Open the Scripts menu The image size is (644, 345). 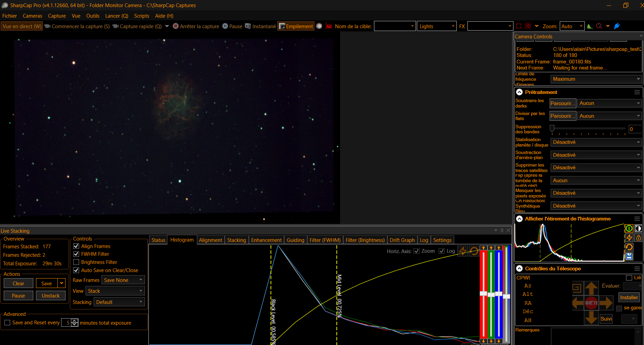point(142,16)
